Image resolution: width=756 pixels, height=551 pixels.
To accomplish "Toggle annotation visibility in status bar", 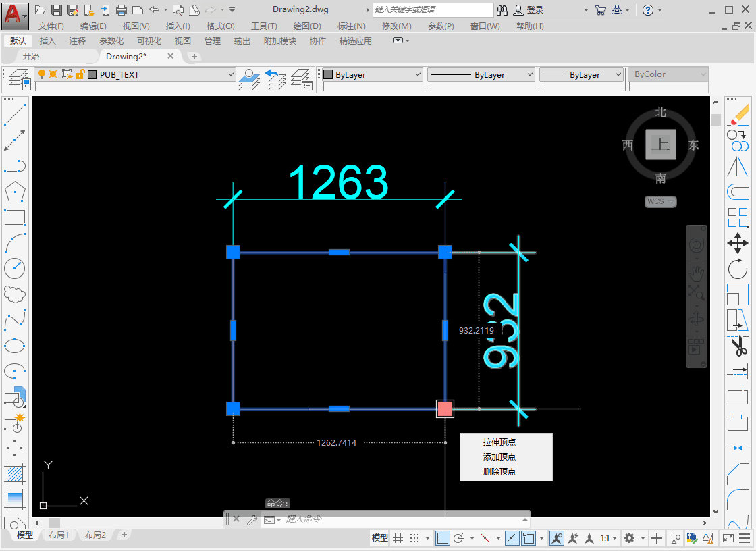I will (557, 538).
